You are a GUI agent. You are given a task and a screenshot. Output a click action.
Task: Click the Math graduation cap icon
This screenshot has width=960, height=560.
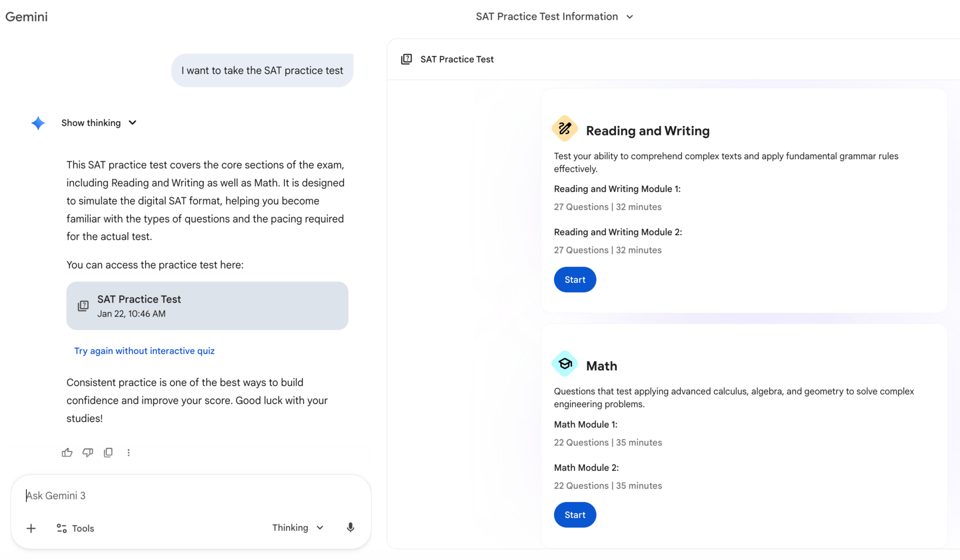tap(564, 364)
